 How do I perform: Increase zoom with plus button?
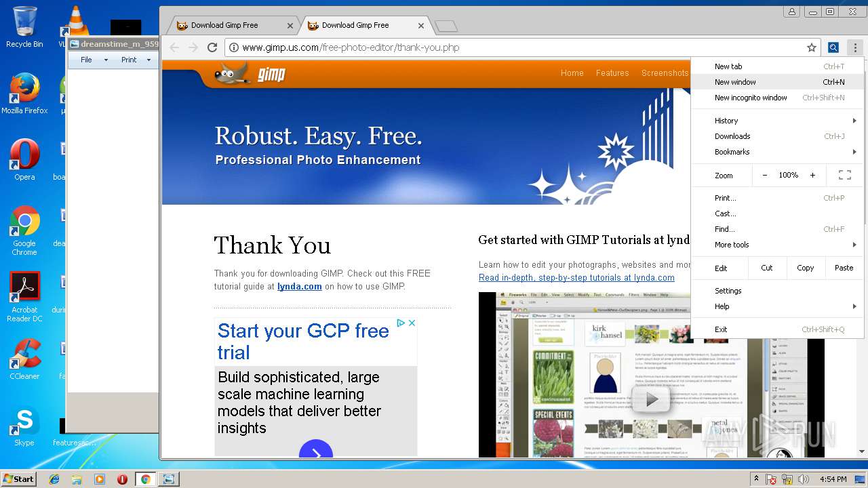[x=812, y=175]
